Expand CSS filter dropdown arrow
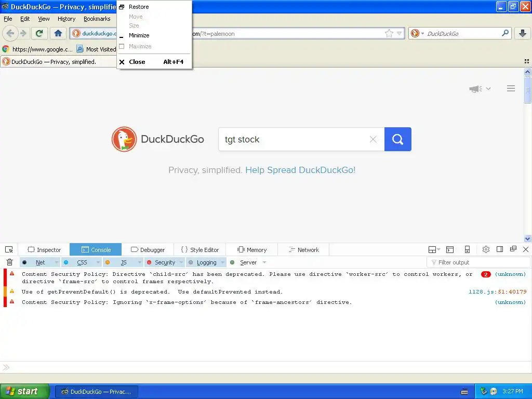The width and height of the screenshot is (532, 399). (x=98, y=262)
